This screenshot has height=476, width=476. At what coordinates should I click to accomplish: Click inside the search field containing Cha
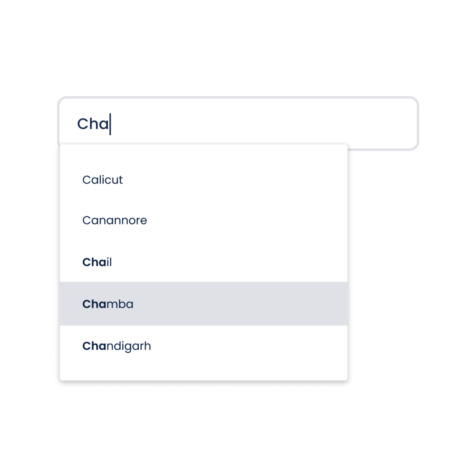pos(238,124)
